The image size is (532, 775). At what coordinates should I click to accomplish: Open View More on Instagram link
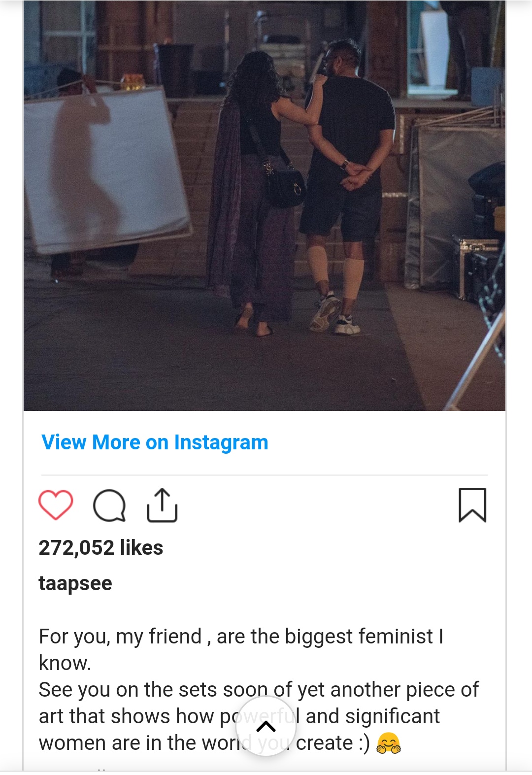coord(155,442)
